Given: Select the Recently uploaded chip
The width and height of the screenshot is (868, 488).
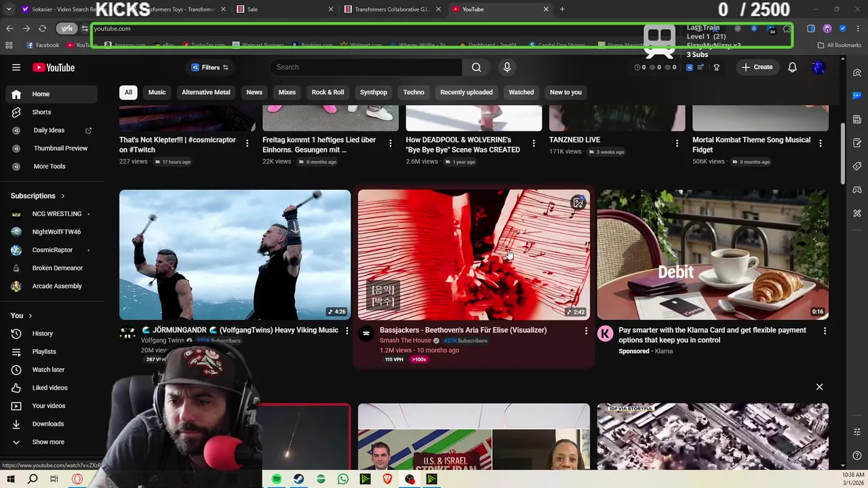Looking at the screenshot, I should 467,92.
